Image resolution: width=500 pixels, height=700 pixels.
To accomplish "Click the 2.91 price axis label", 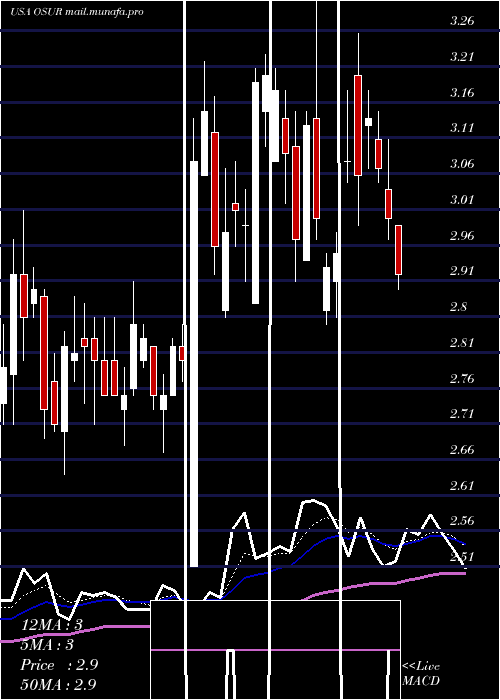I will (462, 271).
